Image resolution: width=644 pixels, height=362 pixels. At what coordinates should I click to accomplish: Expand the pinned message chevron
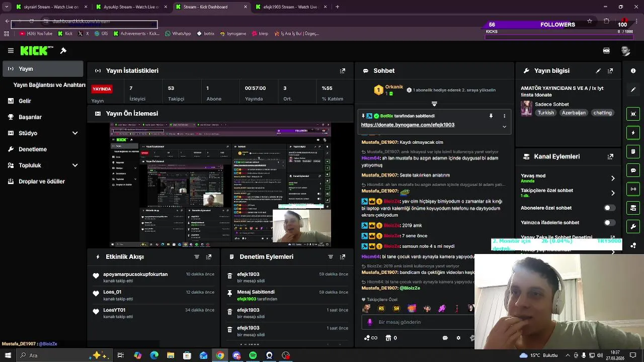504,127
